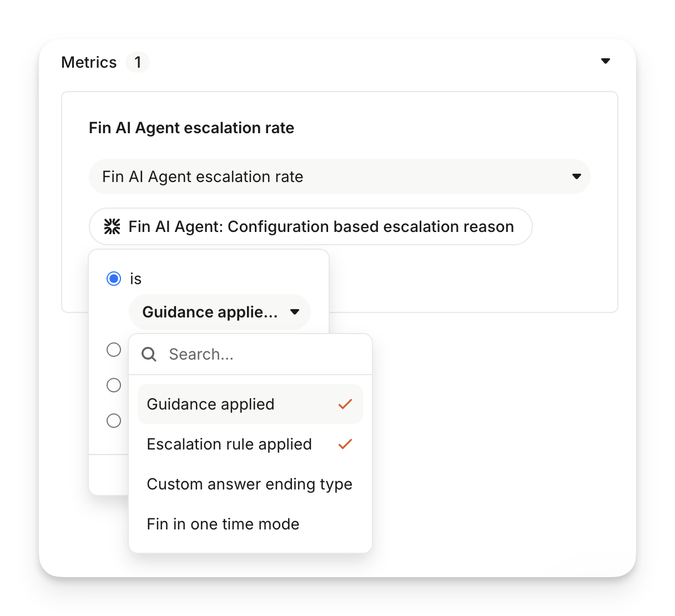The image size is (675, 616).
Task: Click the orange checkmark beside Guidance applied
Action: pos(345,404)
